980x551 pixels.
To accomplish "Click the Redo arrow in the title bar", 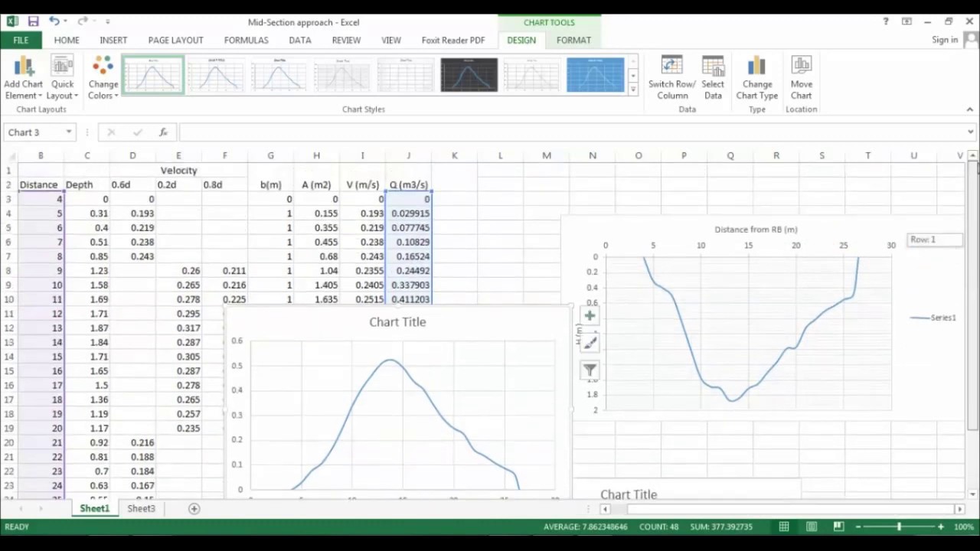I will pos(82,21).
